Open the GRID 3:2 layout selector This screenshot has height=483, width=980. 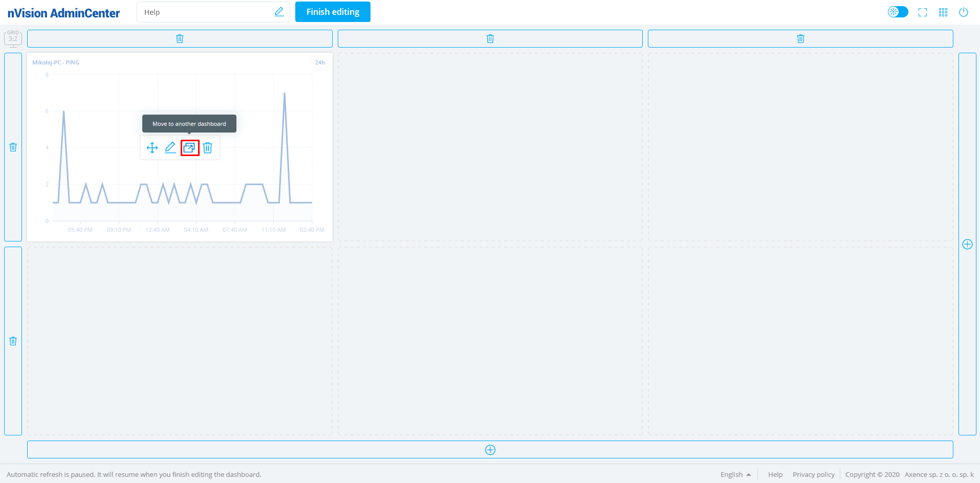coord(13,38)
